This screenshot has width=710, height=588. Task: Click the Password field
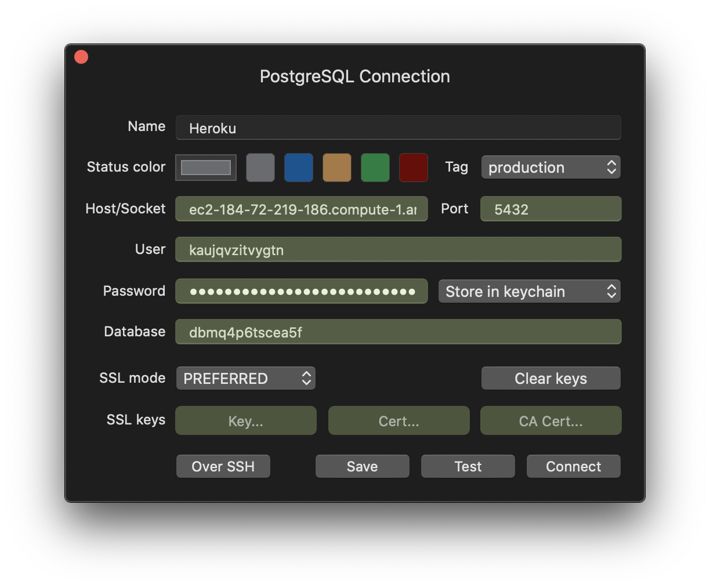pyautogui.click(x=302, y=291)
